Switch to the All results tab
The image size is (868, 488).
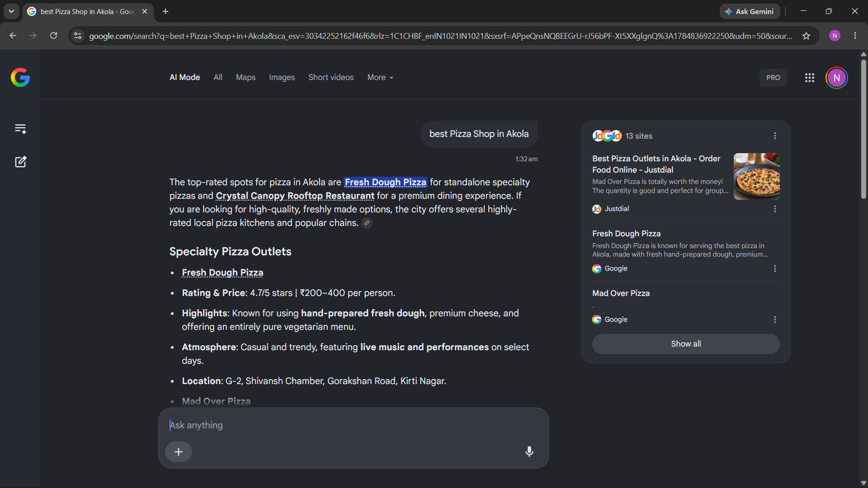pos(218,78)
